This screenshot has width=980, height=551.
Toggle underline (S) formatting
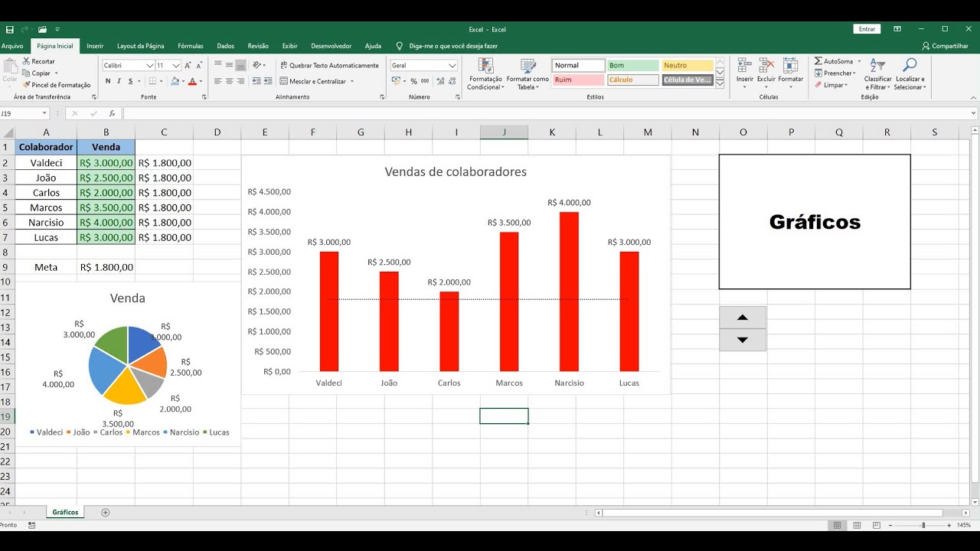[x=130, y=81]
